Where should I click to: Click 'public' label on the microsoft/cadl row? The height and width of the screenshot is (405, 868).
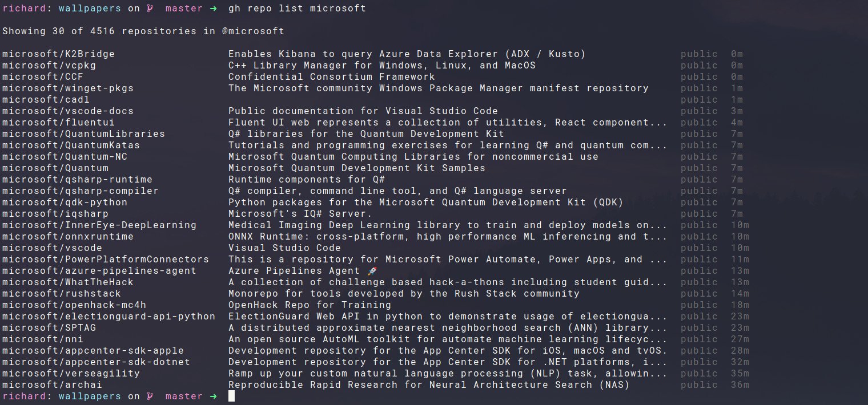(699, 100)
